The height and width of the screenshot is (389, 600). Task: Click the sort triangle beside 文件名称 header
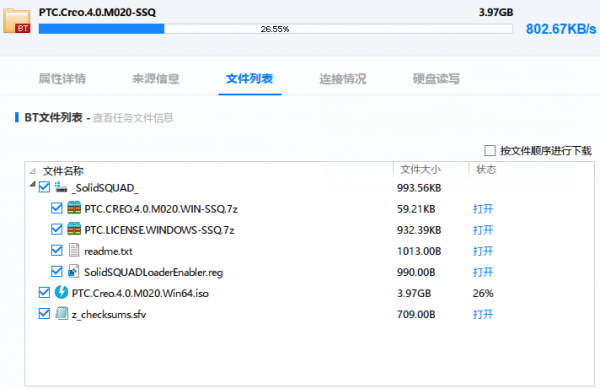click(33, 171)
